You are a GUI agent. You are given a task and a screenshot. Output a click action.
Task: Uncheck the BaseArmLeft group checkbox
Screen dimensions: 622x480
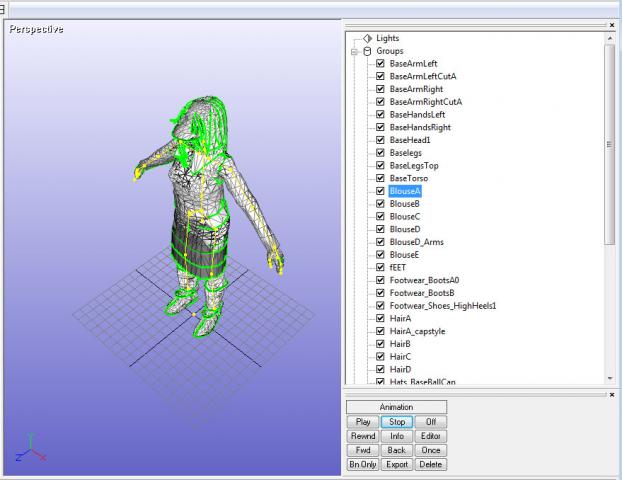point(380,64)
